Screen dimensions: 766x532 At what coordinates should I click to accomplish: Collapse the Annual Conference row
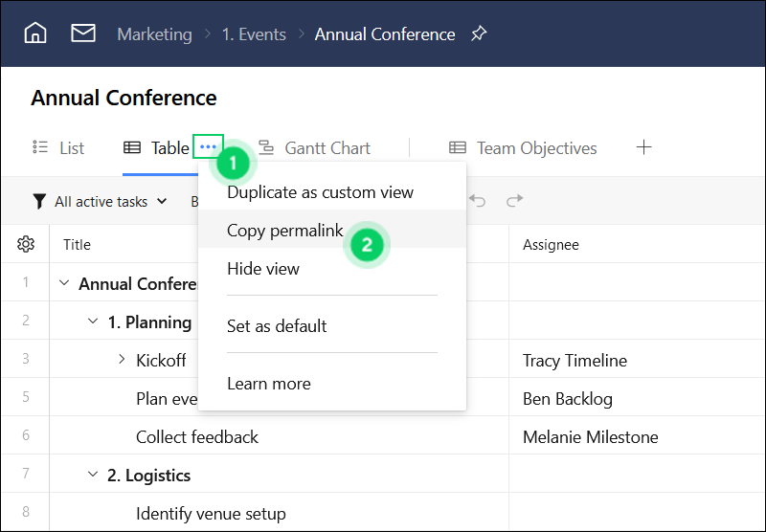point(64,282)
